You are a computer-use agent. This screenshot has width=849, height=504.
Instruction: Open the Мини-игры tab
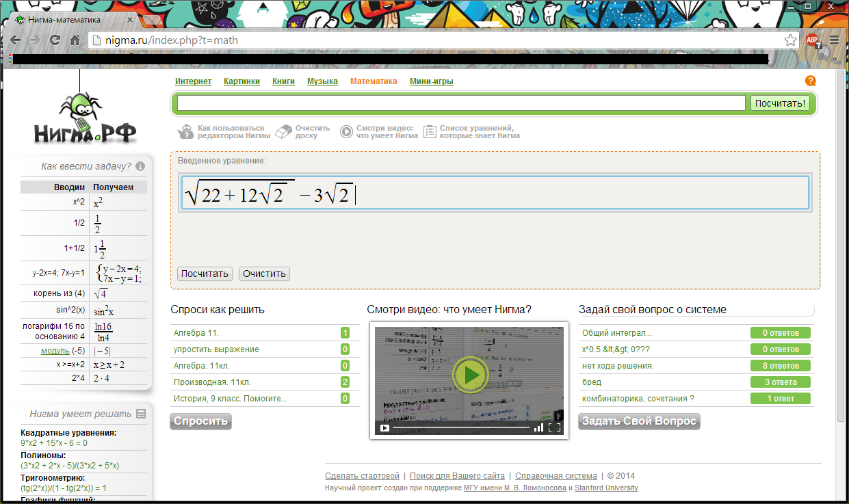click(x=431, y=81)
